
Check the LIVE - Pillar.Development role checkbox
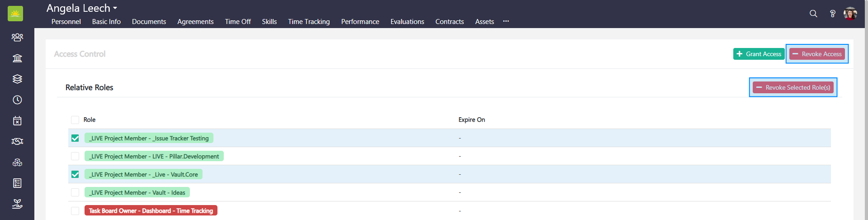point(75,156)
